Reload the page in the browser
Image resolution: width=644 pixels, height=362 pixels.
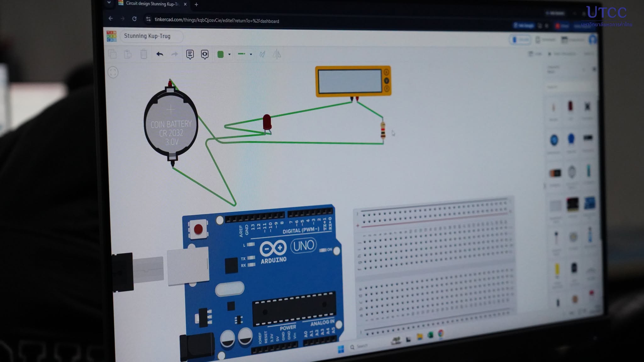[x=134, y=19]
